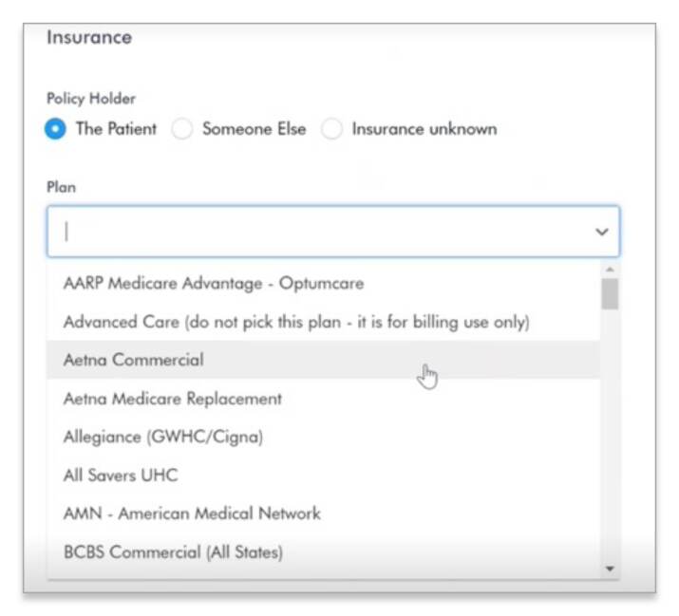Choose Someone Else as policy holder
Viewport: 679px width, 616px height.
coord(182,129)
